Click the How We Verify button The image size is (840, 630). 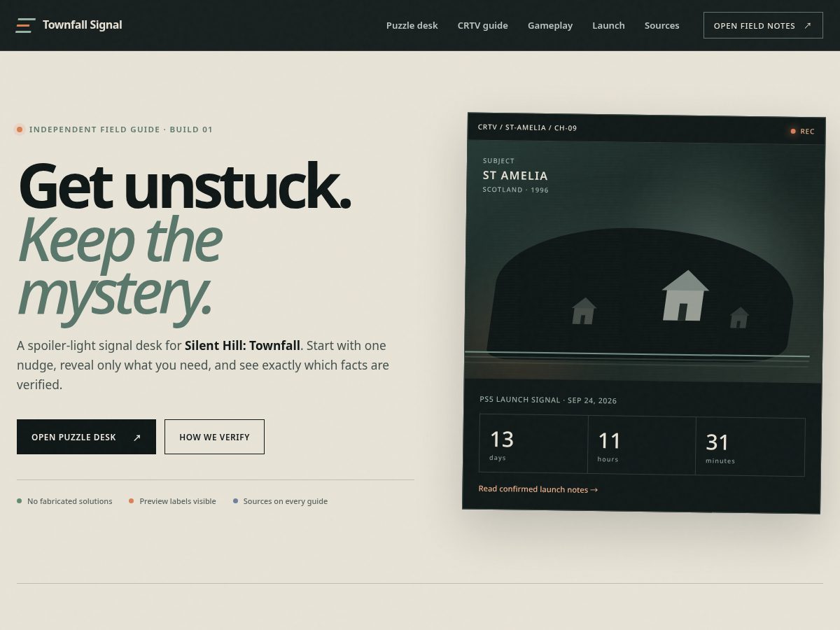(x=214, y=437)
